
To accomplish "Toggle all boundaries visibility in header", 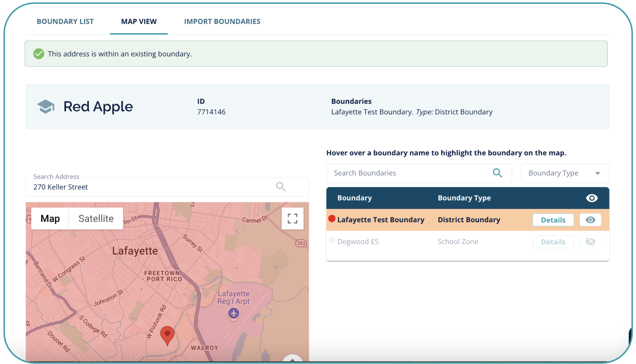I will (592, 198).
